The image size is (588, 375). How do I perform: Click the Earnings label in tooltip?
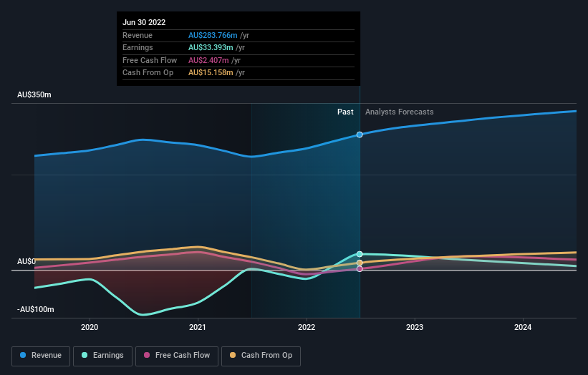(x=138, y=47)
